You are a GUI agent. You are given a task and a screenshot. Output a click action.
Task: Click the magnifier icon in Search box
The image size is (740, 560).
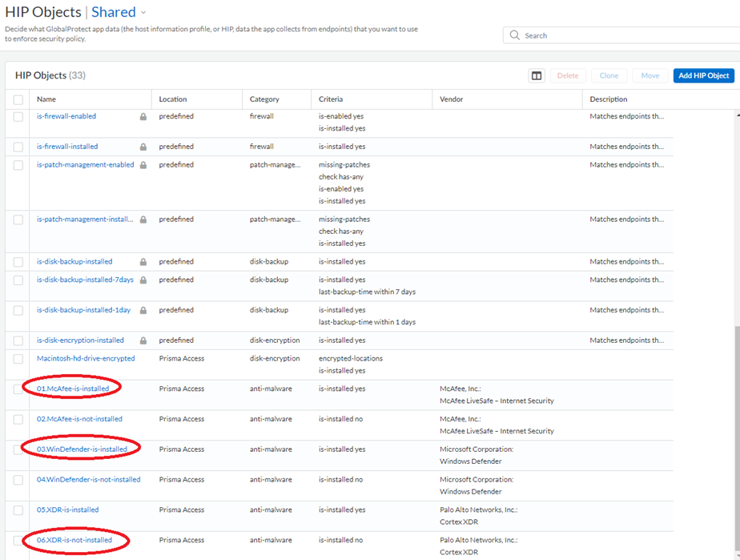(515, 35)
